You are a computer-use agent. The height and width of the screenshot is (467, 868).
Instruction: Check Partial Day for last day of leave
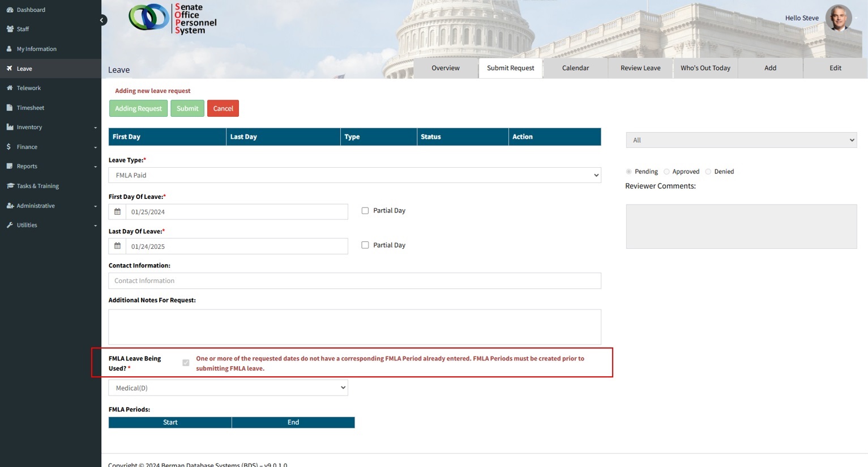pyautogui.click(x=365, y=245)
